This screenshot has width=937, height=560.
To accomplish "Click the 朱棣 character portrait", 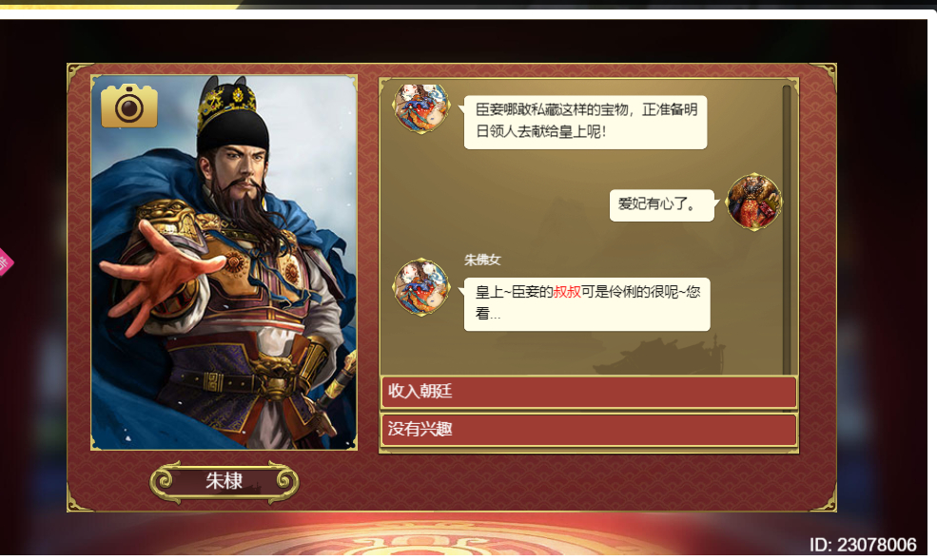I will [224, 262].
